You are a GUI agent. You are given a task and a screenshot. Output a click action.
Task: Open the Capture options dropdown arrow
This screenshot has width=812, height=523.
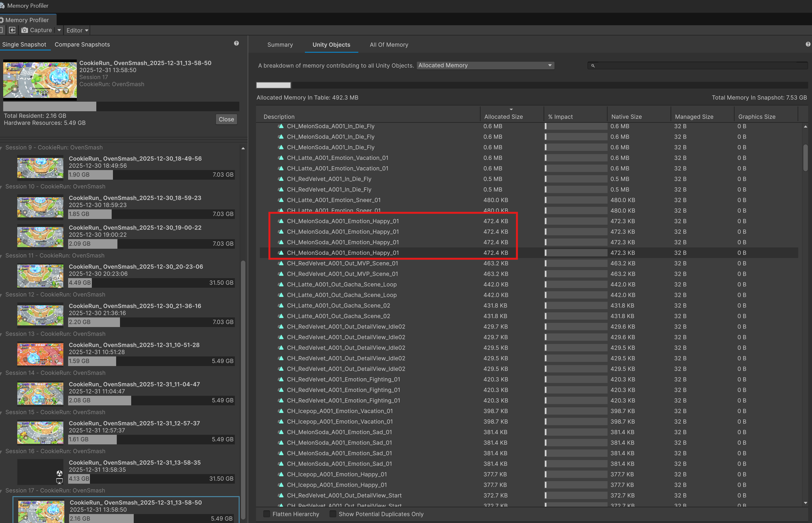pos(59,30)
